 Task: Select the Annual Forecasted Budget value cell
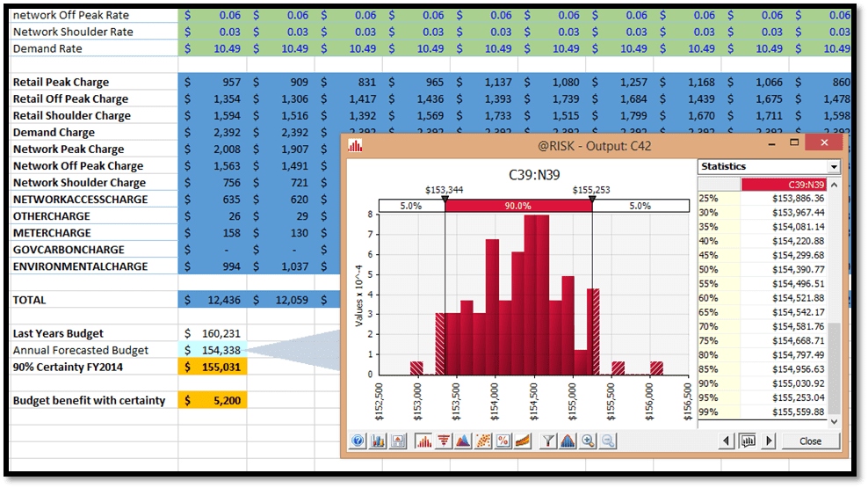pos(213,350)
